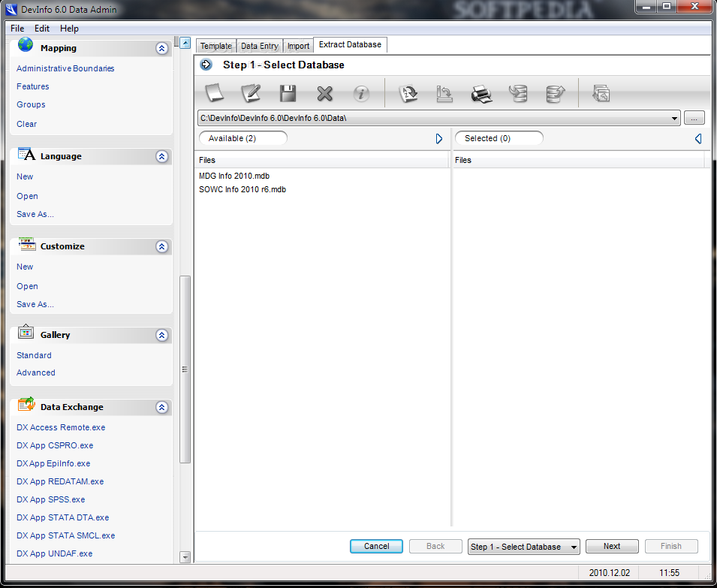Switch to the Import tab

point(298,46)
